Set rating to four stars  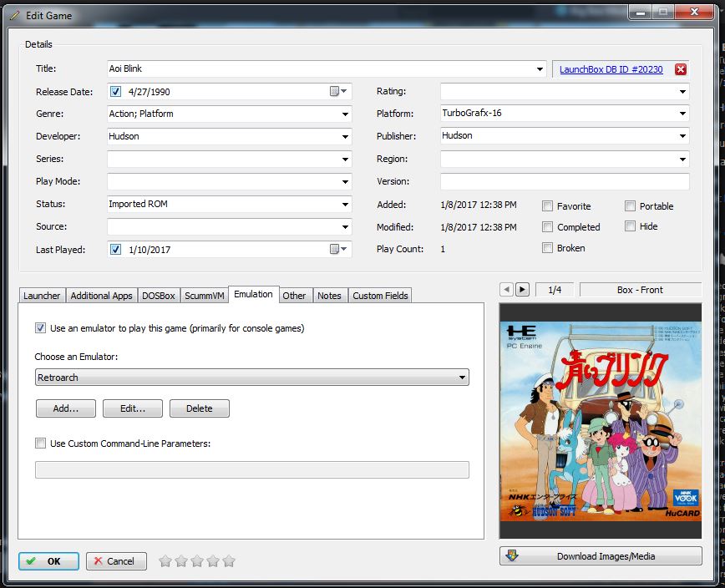[x=213, y=561]
